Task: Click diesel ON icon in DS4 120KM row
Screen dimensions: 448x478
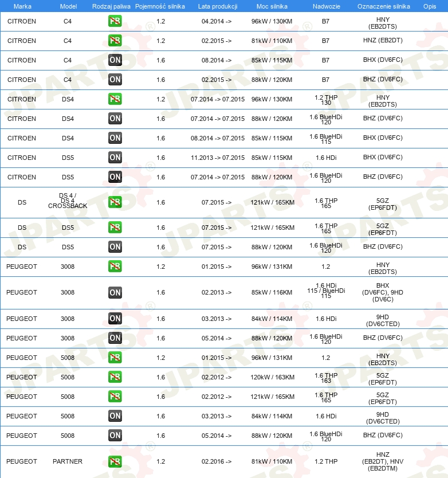Action: click(x=115, y=119)
